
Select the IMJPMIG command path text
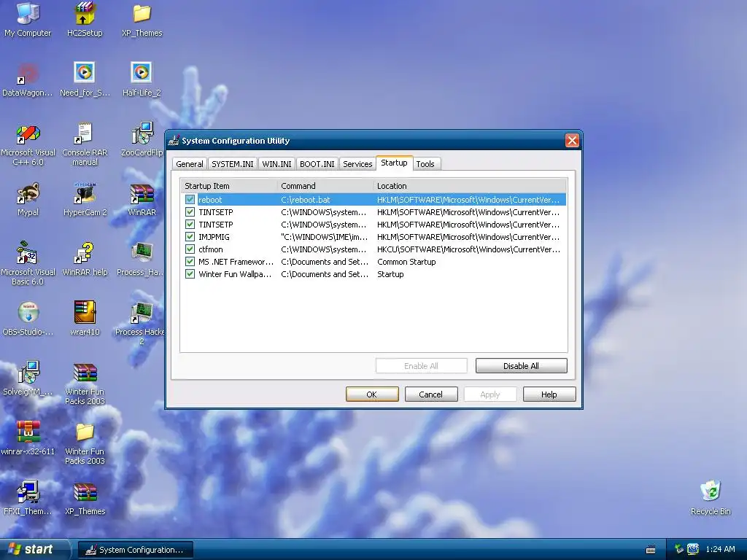click(x=324, y=237)
